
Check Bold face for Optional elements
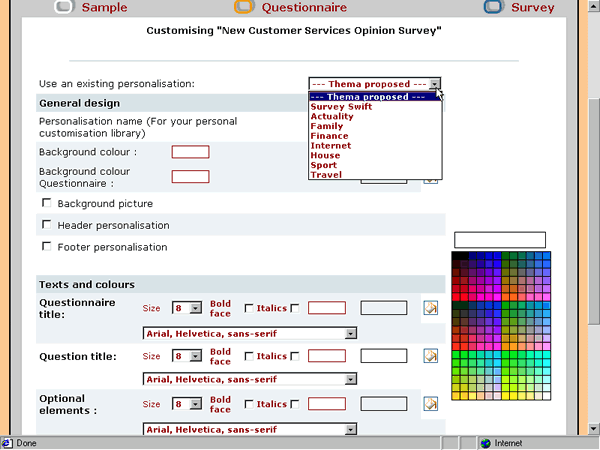(x=249, y=404)
